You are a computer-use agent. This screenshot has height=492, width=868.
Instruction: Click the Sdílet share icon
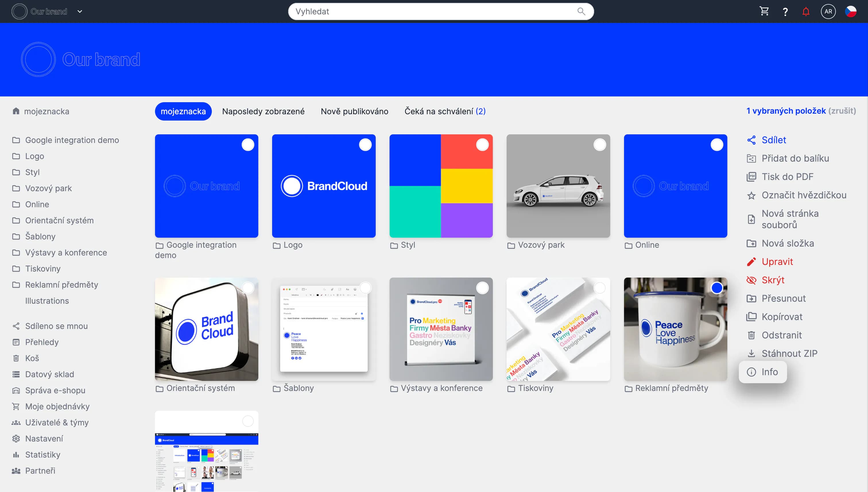[x=751, y=140]
